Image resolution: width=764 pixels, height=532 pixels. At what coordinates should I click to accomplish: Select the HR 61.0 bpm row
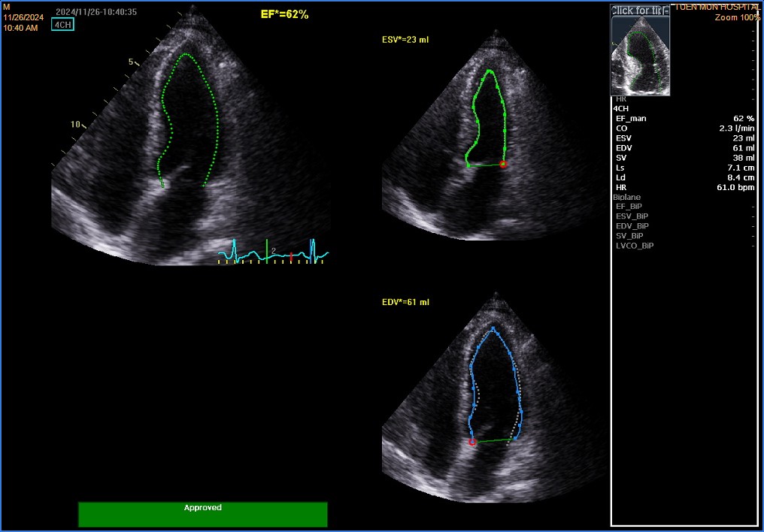684,187
